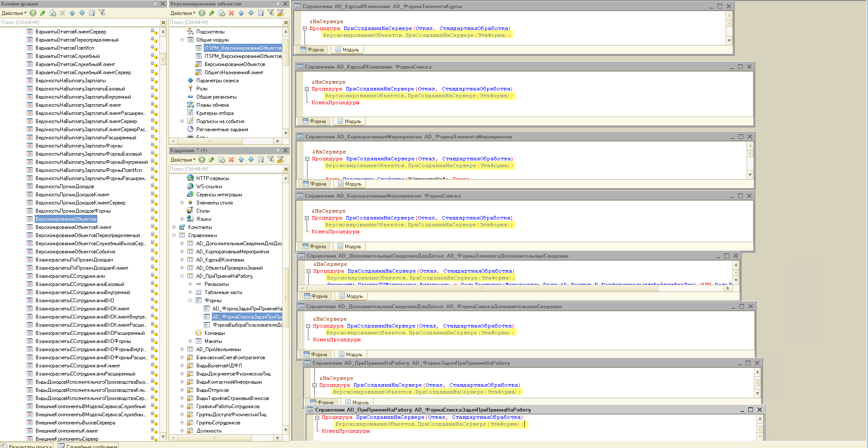
Task: Toggle pin of the Кадровик panel
Action: pyautogui.click(x=278, y=150)
